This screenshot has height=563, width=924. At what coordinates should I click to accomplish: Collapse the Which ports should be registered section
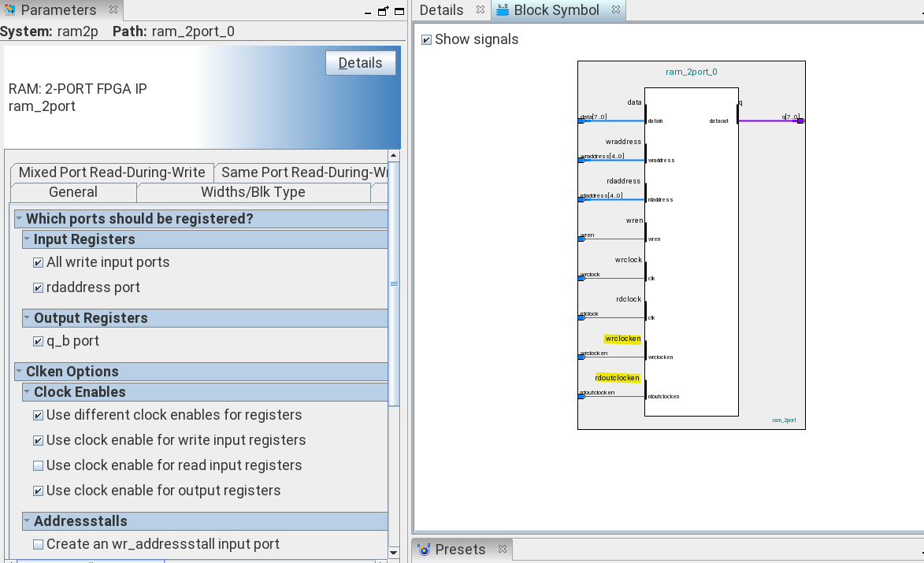coord(20,219)
